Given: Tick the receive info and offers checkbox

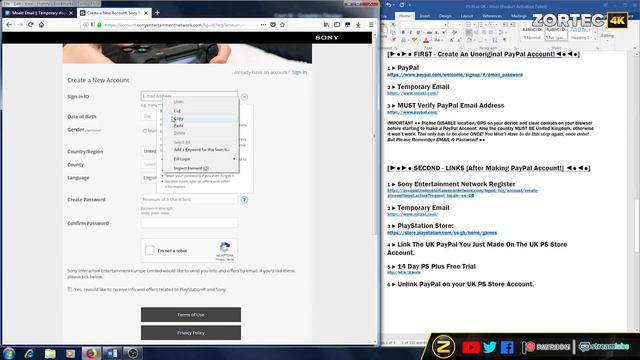Looking at the screenshot, I should [x=70, y=289].
